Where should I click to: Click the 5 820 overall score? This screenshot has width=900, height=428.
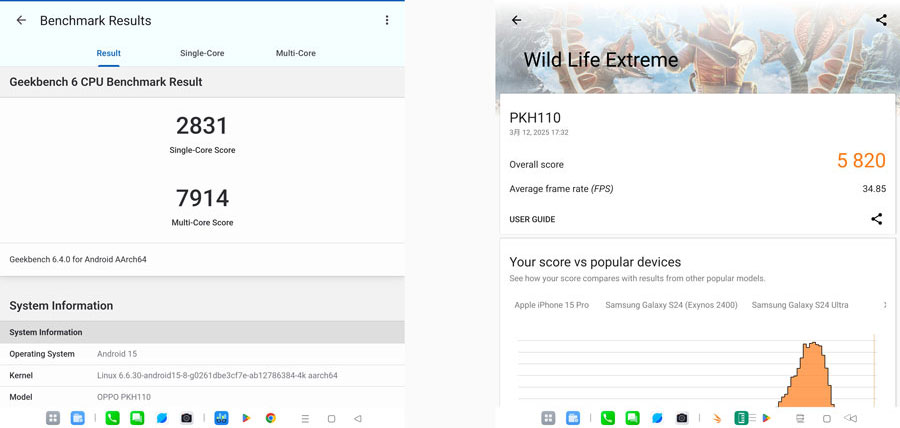click(x=861, y=161)
